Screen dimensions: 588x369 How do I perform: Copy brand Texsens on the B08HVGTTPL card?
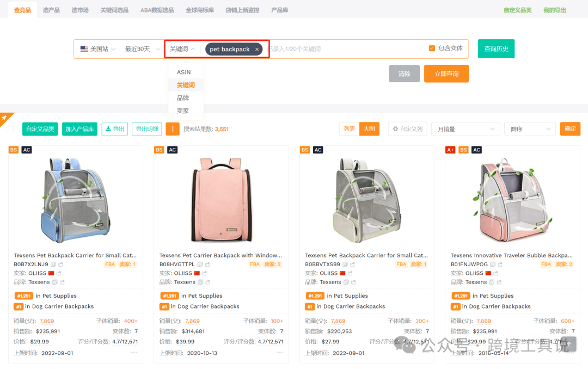point(200,282)
